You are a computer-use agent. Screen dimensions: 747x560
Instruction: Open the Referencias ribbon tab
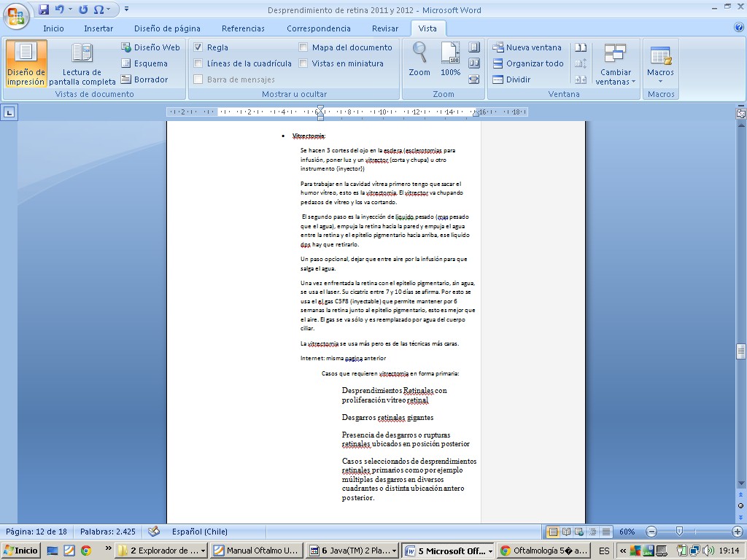click(x=243, y=28)
